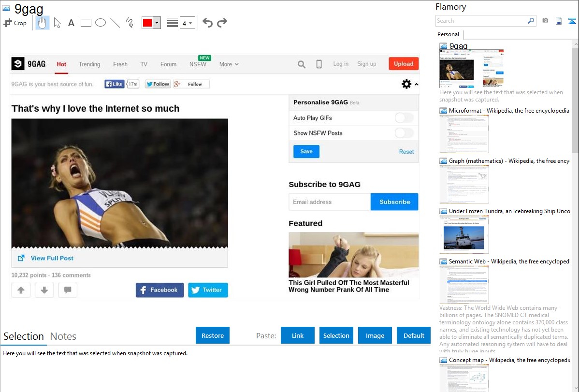
Task: Select the freehand scribble tool
Action: [x=130, y=23]
